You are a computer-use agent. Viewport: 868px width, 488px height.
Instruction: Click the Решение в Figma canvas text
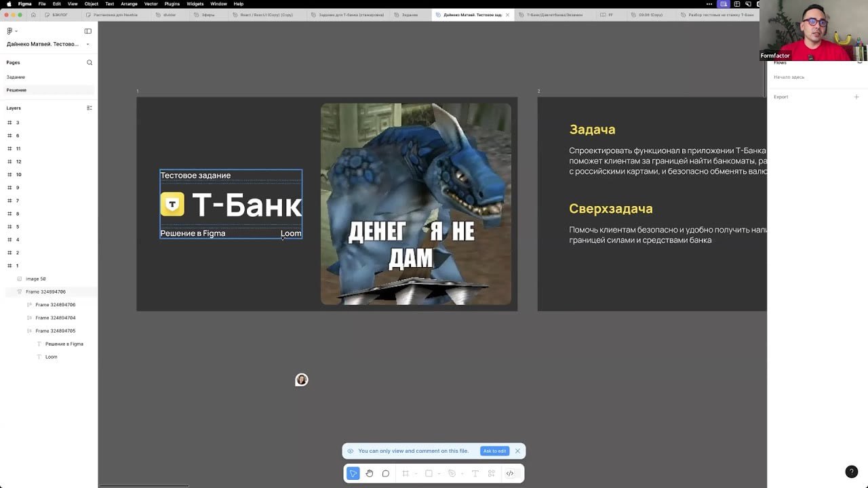(x=193, y=233)
